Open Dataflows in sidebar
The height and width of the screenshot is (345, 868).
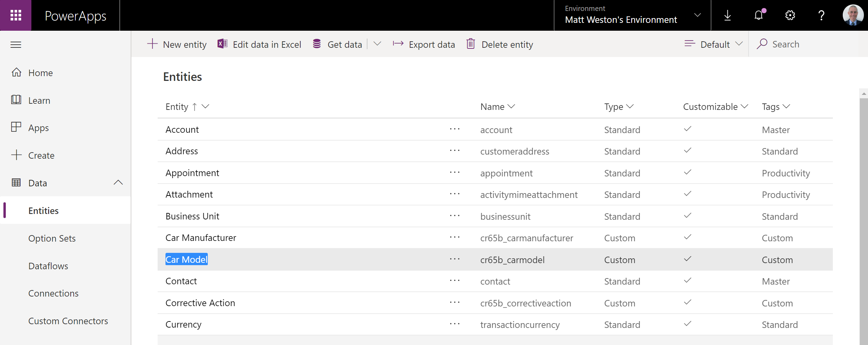click(x=48, y=266)
